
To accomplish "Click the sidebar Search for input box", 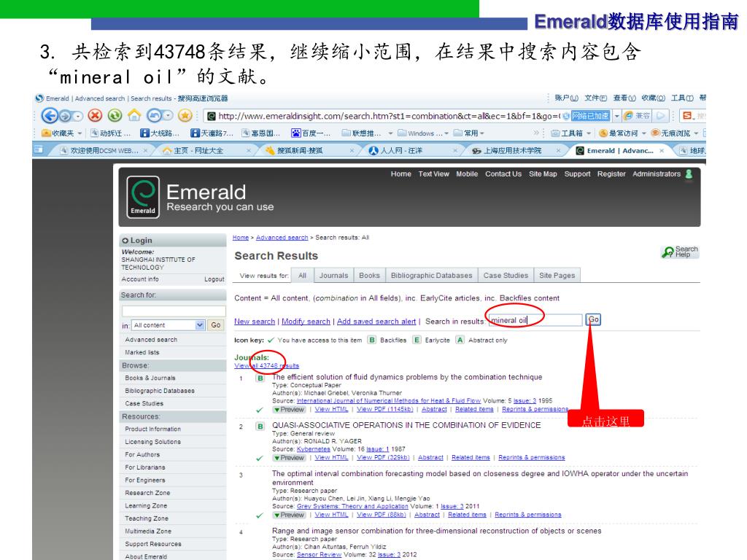I will click(174, 311).
